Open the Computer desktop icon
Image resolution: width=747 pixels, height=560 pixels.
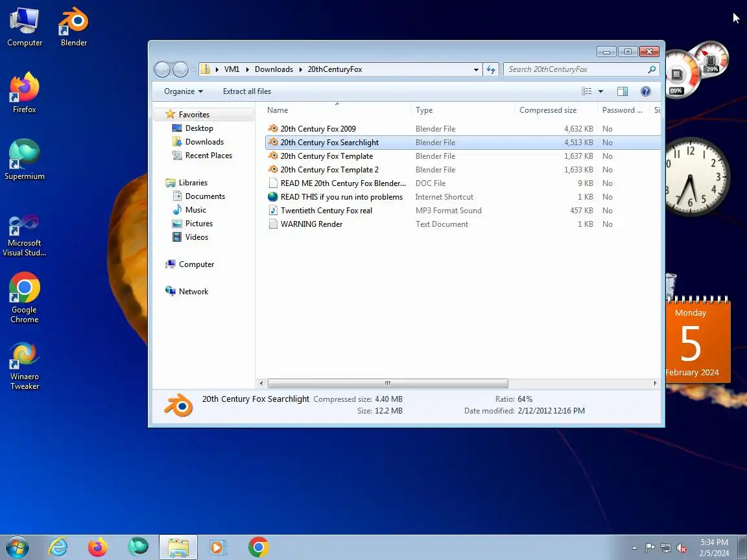(x=24, y=27)
